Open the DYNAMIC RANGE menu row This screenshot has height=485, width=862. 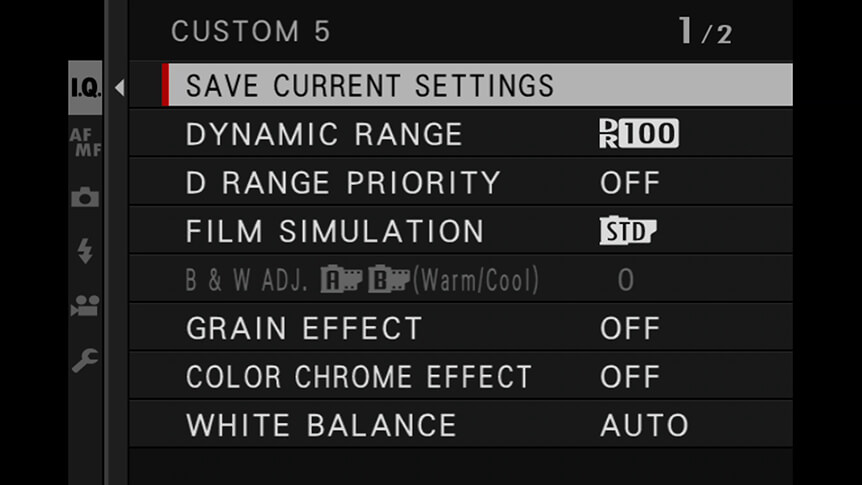click(x=461, y=134)
